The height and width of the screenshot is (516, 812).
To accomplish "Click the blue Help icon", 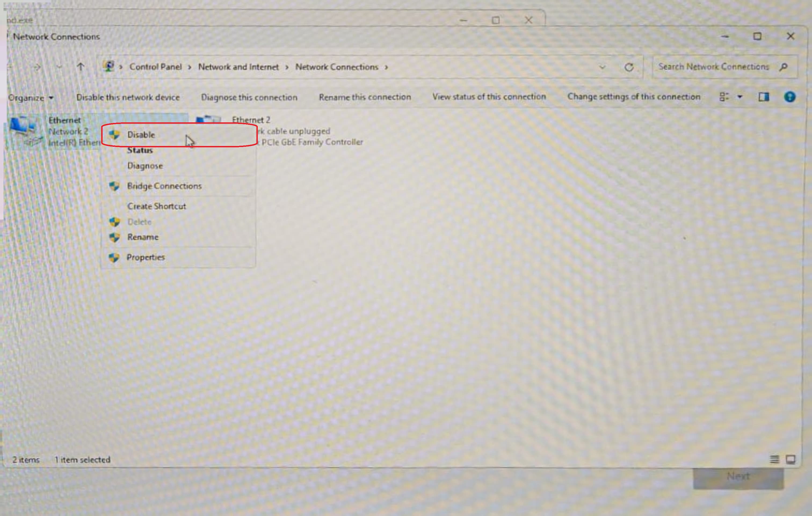I will (x=789, y=97).
